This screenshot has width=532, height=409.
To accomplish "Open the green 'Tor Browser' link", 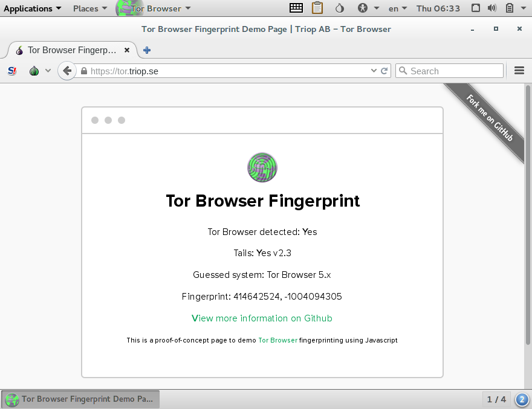I will (x=277, y=340).
